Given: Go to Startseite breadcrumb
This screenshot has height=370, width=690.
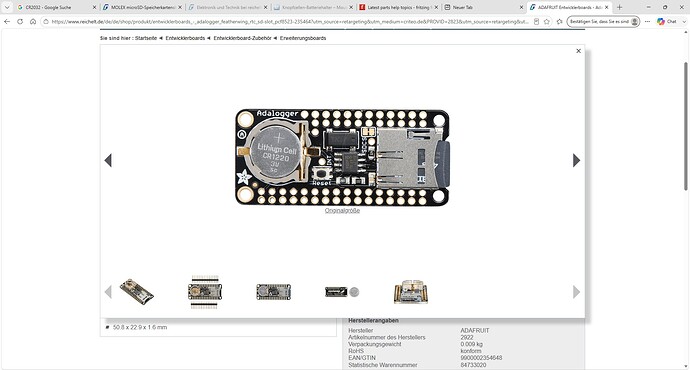Looking at the screenshot, I should pos(146,38).
